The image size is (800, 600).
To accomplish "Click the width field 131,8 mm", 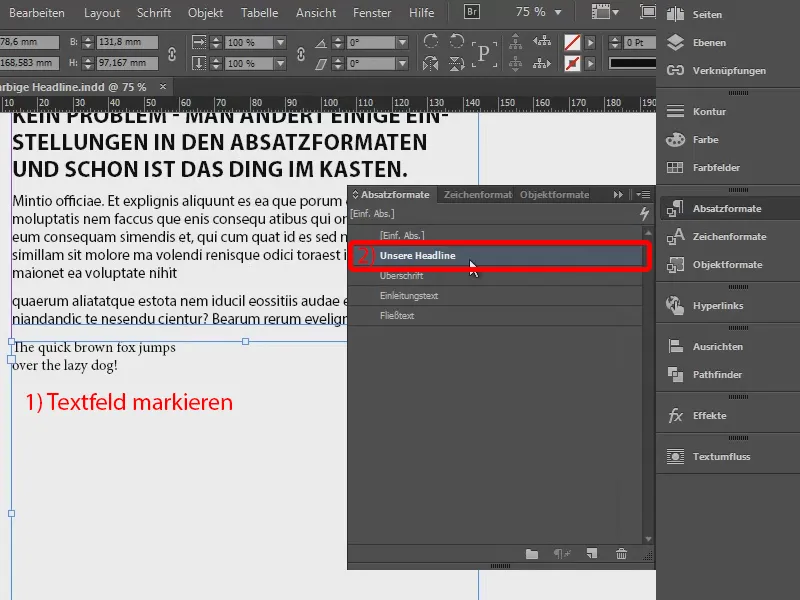I will 127,42.
